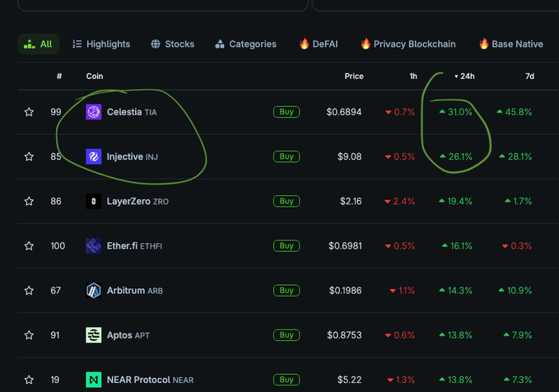Star the LayerZero row
Image resolution: width=559 pixels, height=392 pixels.
click(x=29, y=201)
